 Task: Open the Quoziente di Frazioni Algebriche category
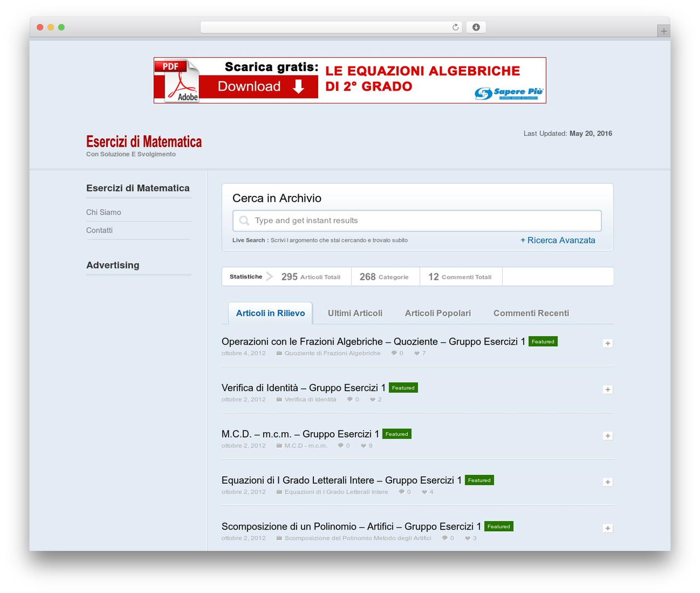[332, 353]
